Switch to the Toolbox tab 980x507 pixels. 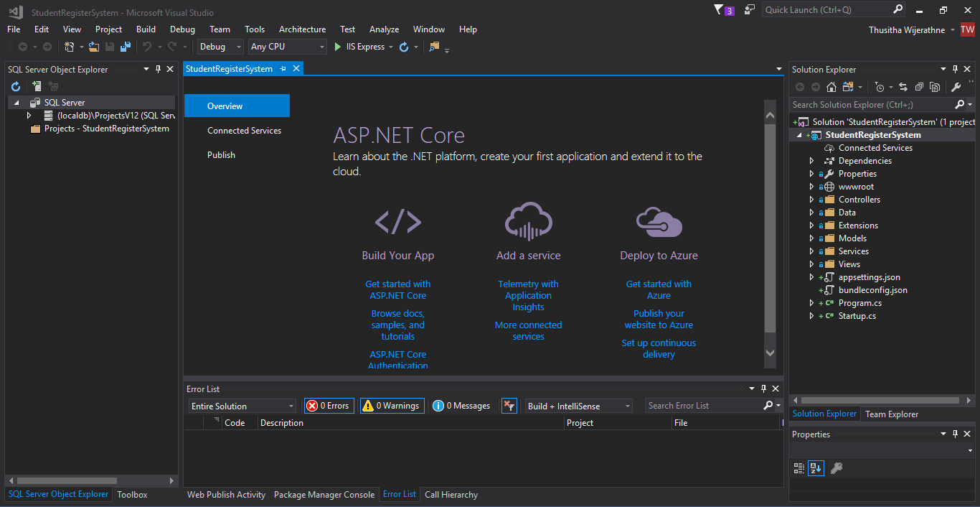(x=132, y=495)
